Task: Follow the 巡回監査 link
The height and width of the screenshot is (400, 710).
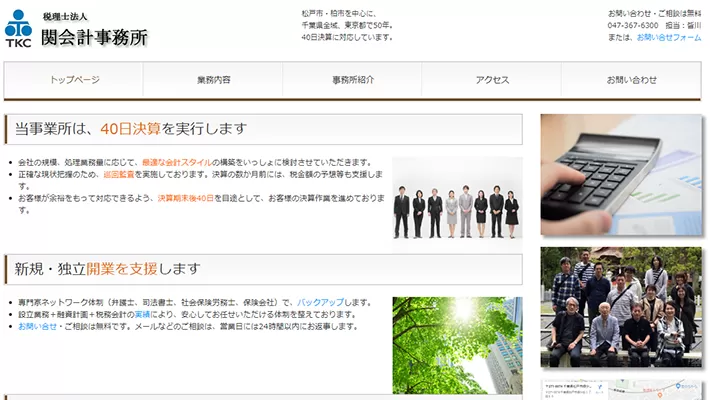Action: click(121, 174)
